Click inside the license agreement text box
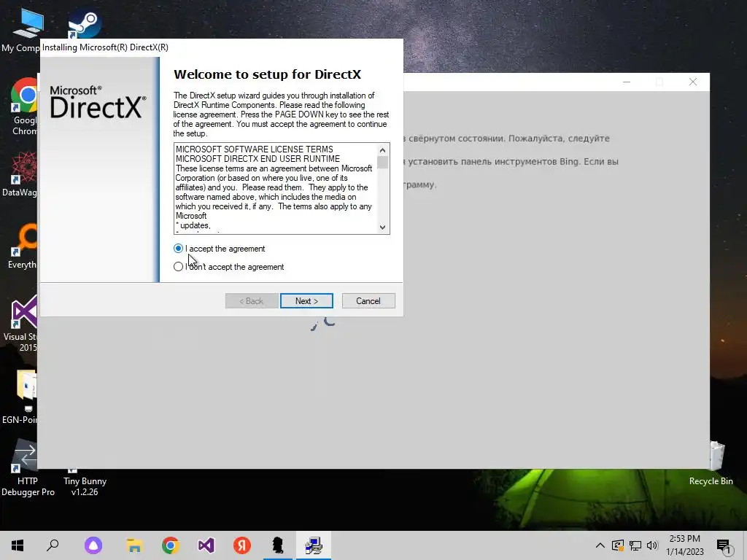 click(276, 188)
